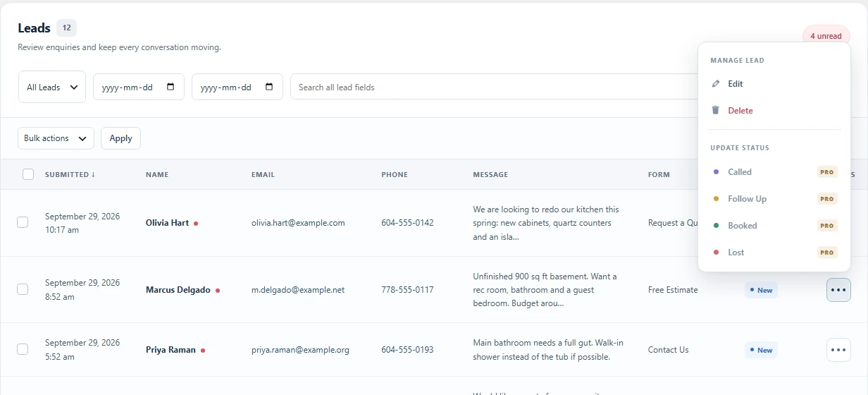The width and height of the screenshot is (868, 395).
Task: Click the New status badge for Priya Raman
Action: click(x=761, y=350)
